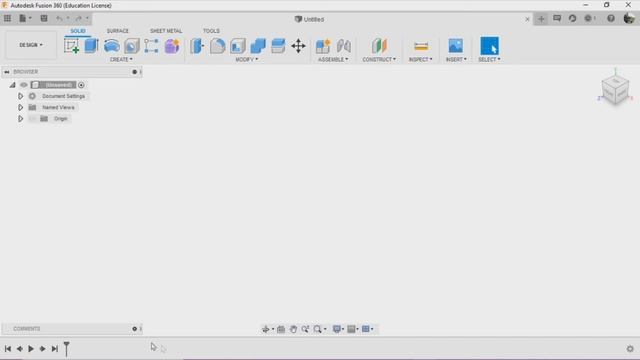Open the purple Create Base Feature icon
640x360 pixels.
click(x=172, y=46)
